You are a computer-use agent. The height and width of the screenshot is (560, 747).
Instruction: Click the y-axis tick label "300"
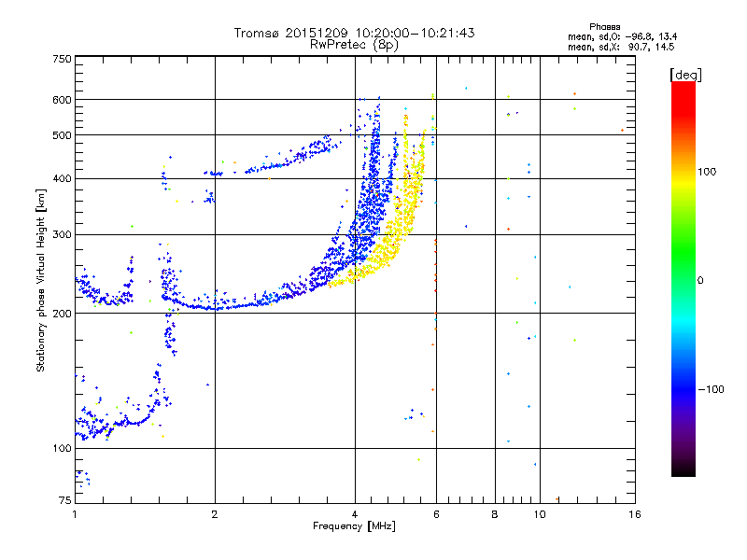(62, 235)
